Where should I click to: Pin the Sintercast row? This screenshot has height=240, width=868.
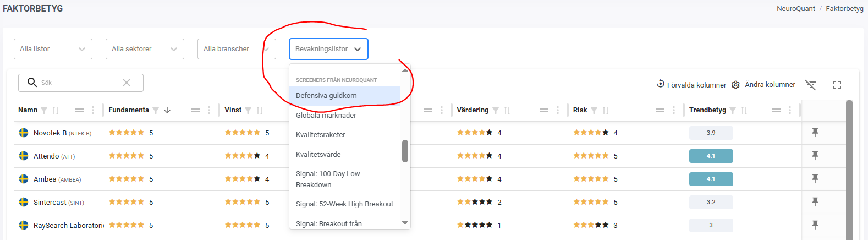(x=815, y=201)
